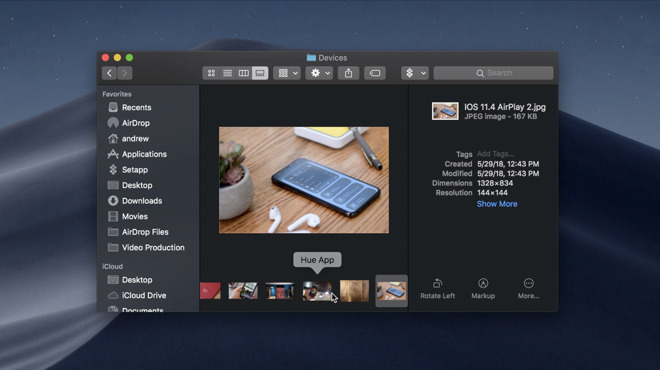Click the Show More link
Image resolution: width=660 pixels, height=370 pixels.
(x=497, y=204)
